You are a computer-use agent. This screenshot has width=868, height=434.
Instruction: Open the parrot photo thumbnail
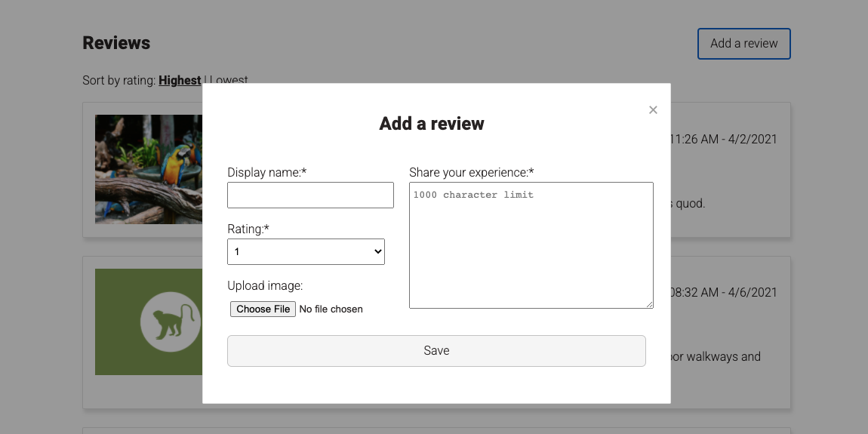pyautogui.click(x=149, y=169)
